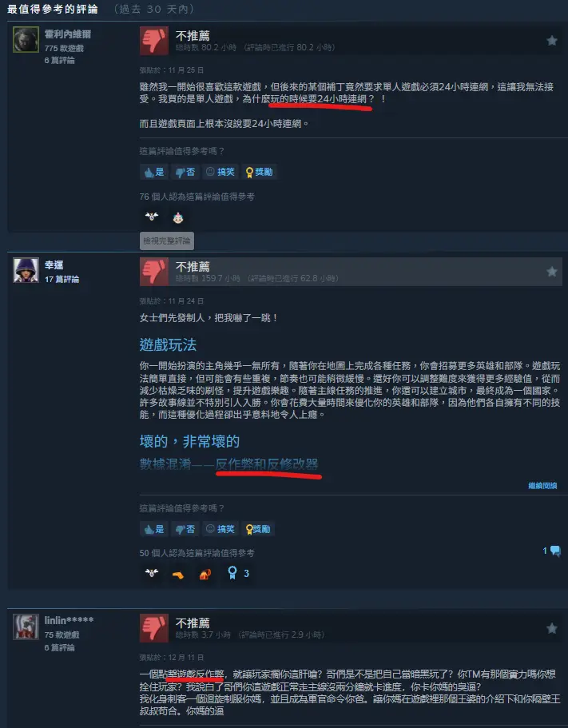Open first reviewer's profile name
Viewport: 568px width, 728px height.
[68, 34]
